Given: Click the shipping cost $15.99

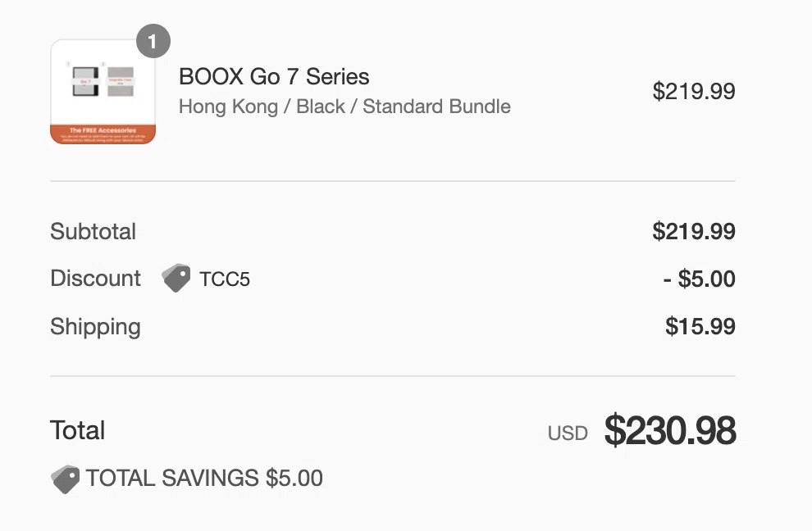Looking at the screenshot, I should click(700, 326).
